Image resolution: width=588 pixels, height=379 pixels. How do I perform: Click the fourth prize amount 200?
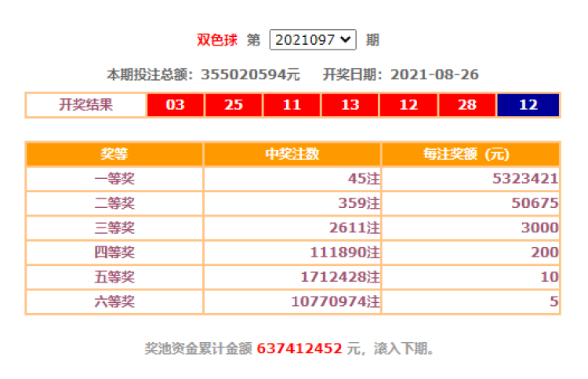(x=470, y=253)
